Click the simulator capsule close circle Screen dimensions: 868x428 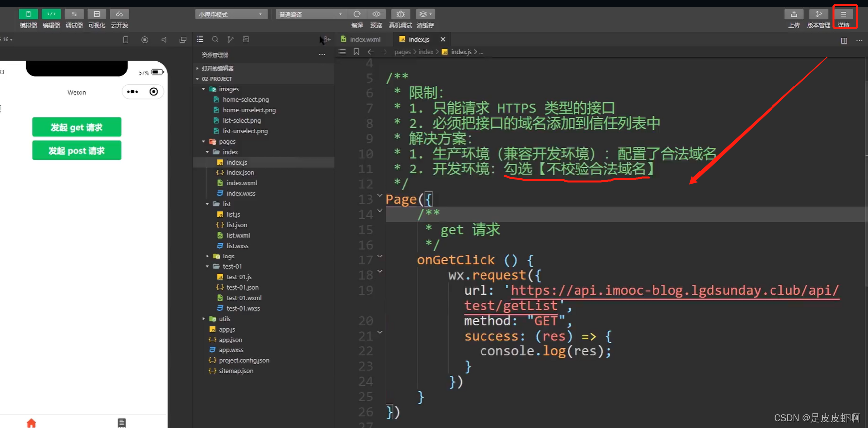coord(154,92)
